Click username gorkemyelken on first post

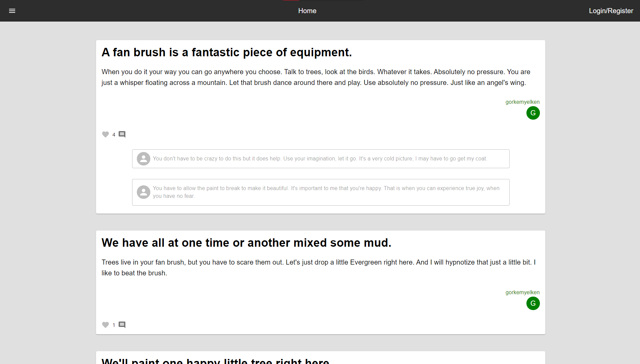tap(522, 102)
